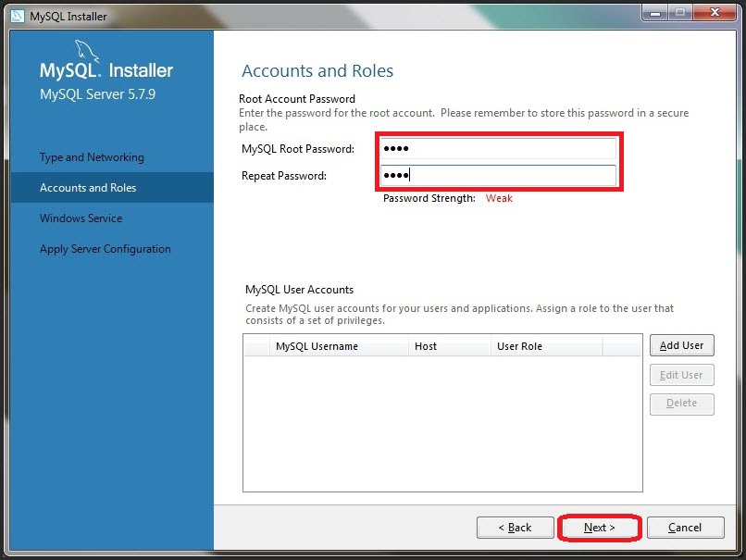746x560 pixels.
Task: Click the Password Strength label
Action: (x=429, y=198)
